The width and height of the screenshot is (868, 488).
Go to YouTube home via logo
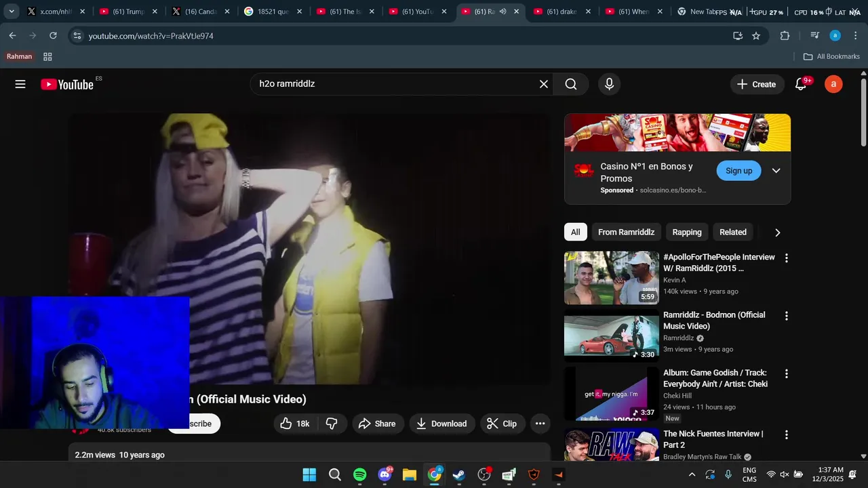point(66,84)
